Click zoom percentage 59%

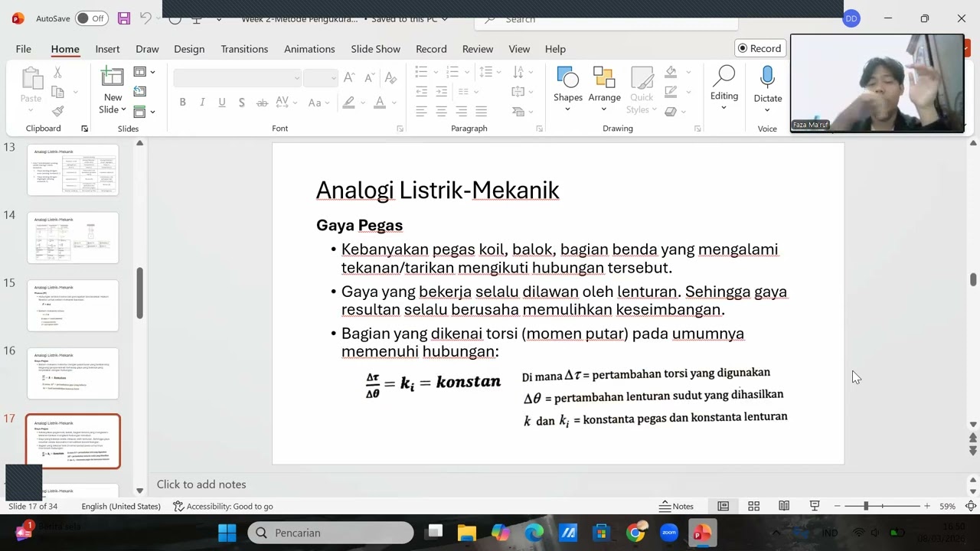tap(948, 506)
